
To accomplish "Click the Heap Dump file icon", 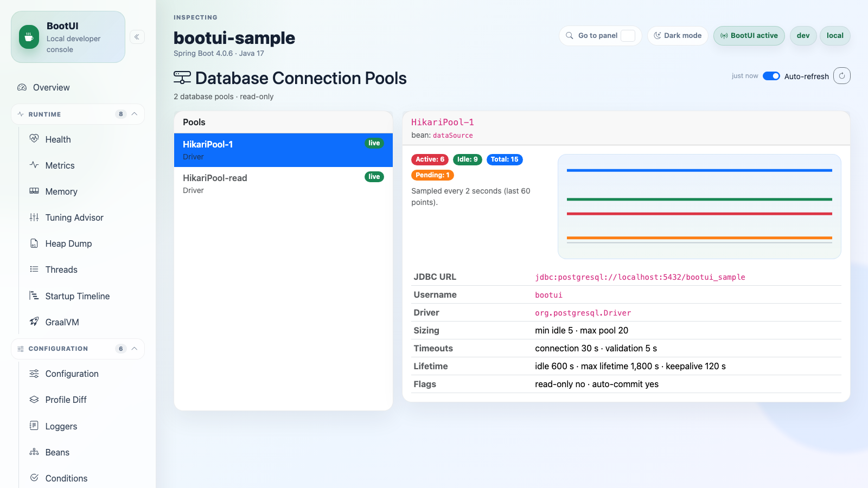I will pyautogui.click(x=34, y=243).
